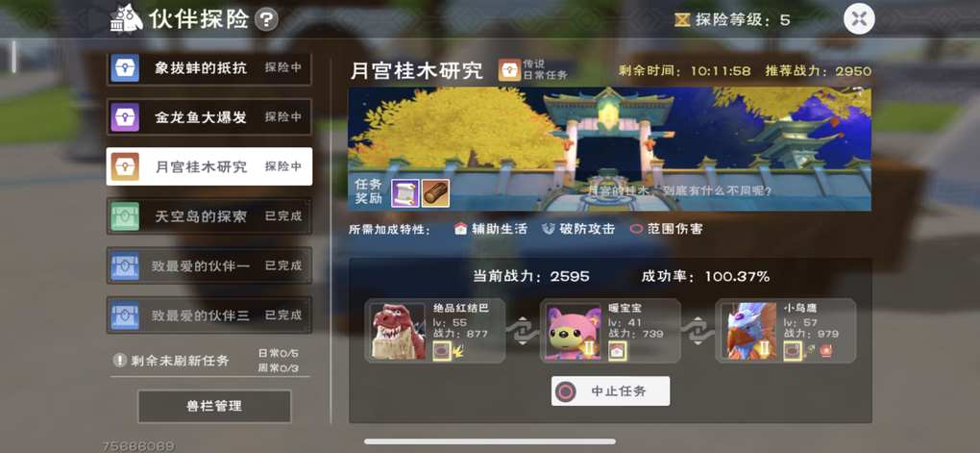Viewport: 980px width, 453px height.
Task: Click the 传说 mission chest badge icon
Action: 509,70
